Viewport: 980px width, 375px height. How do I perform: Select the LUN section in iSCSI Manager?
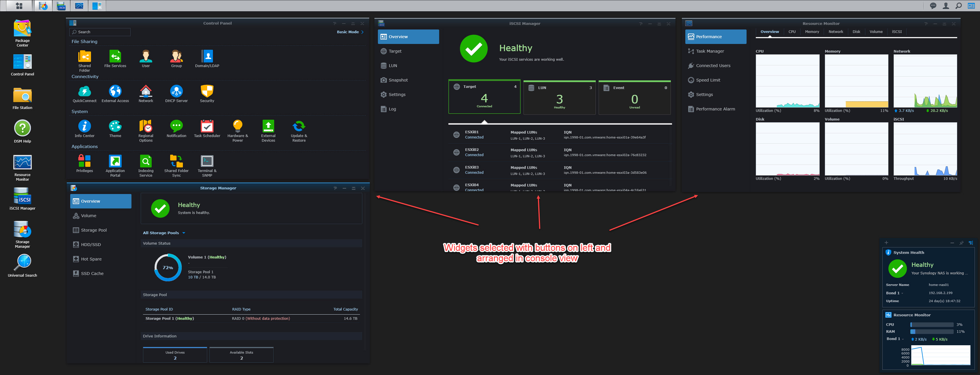tap(393, 66)
